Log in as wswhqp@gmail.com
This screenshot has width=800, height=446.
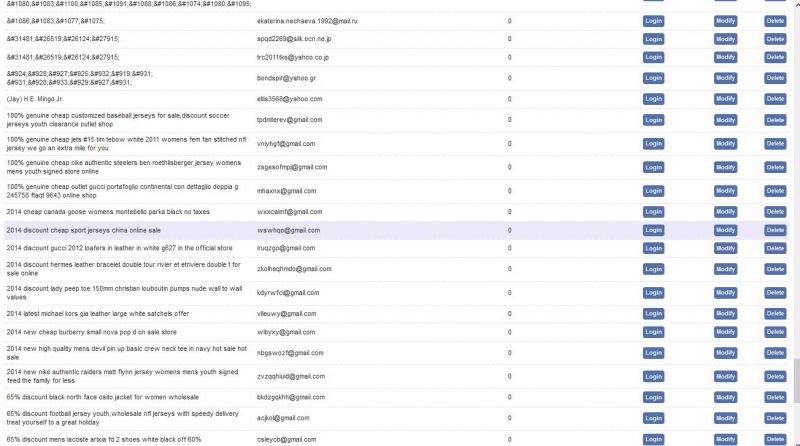pyautogui.click(x=653, y=230)
